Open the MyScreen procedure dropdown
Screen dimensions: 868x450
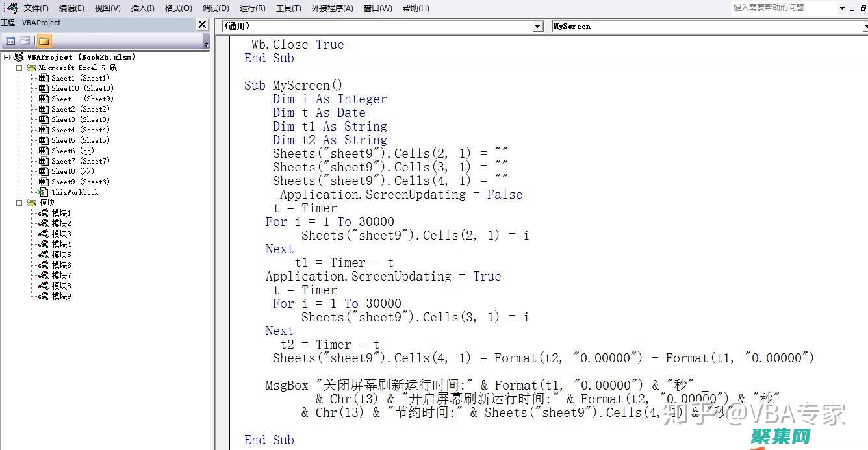[864, 26]
